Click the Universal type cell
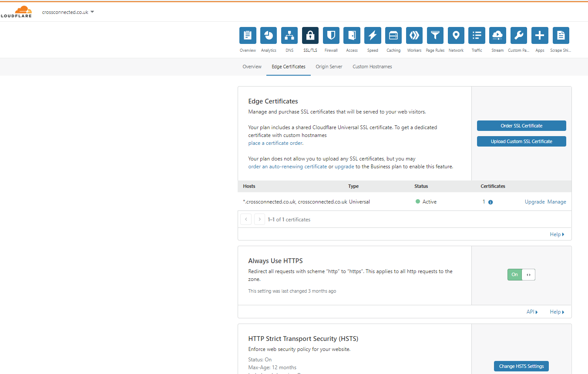 tap(360, 202)
